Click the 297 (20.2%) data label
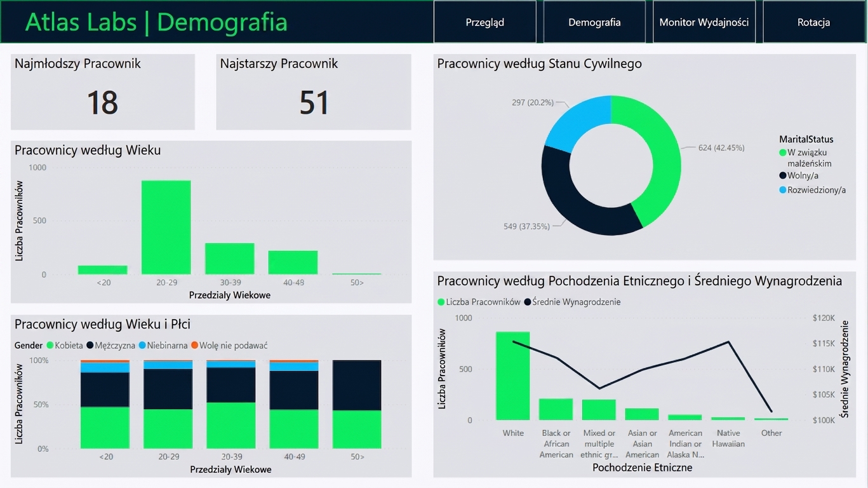The image size is (868, 488). tap(532, 102)
